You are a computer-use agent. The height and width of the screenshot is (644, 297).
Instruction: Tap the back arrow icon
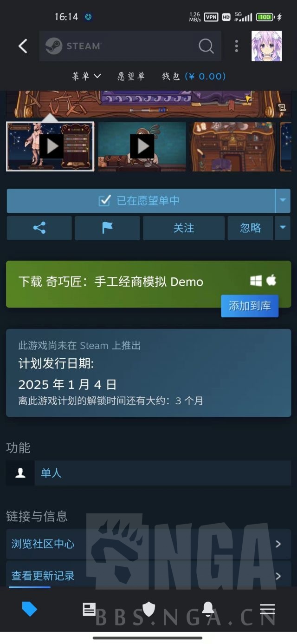coord(23,46)
